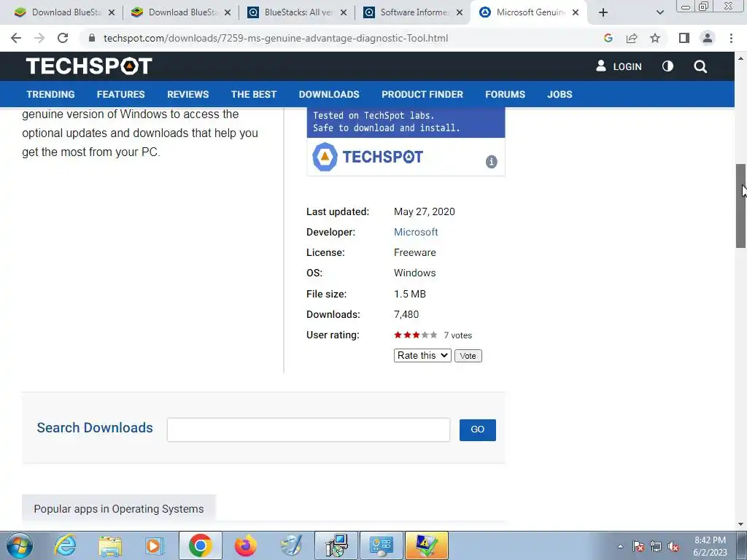Click the Action Center flag icon
Viewport: 747px width, 560px height.
click(638, 546)
